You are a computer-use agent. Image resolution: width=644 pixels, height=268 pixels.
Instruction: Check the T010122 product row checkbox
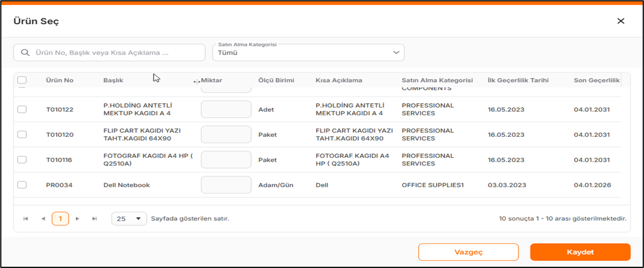(x=22, y=109)
